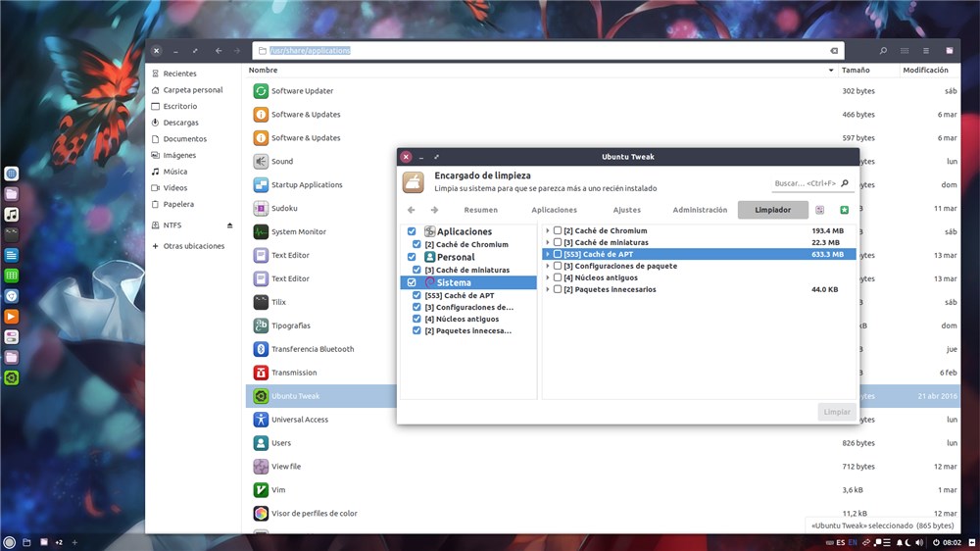Select the Tilix terminal icon
This screenshot has width=980, height=551.
261,302
